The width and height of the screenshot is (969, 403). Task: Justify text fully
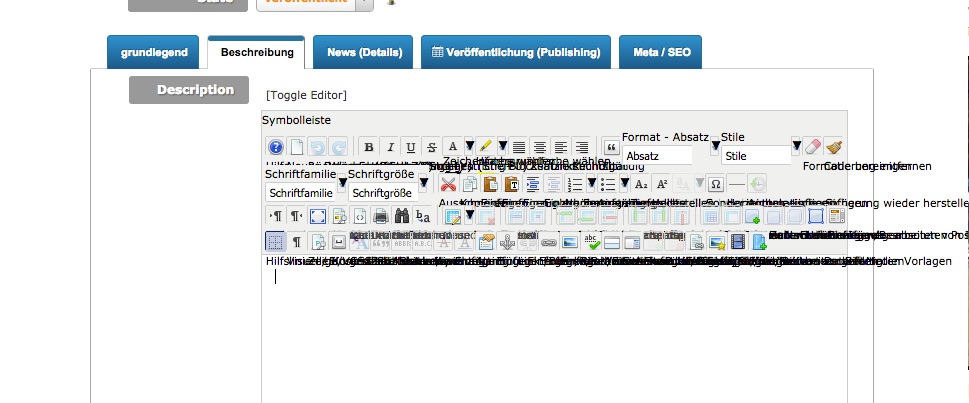coord(518,147)
